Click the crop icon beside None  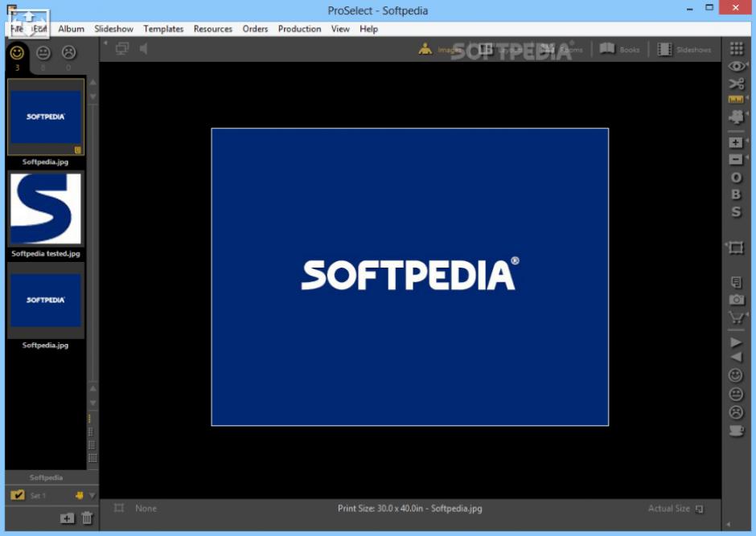pos(118,508)
